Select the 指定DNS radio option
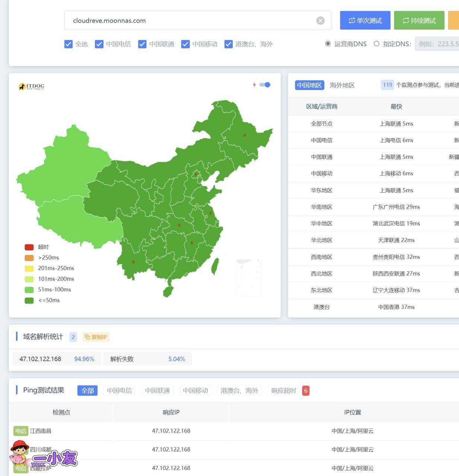Image resolution: width=459 pixels, height=476 pixels. click(x=376, y=44)
